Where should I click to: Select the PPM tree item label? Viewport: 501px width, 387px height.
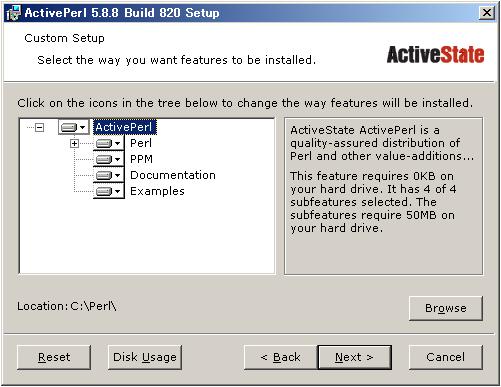[141, 159]
